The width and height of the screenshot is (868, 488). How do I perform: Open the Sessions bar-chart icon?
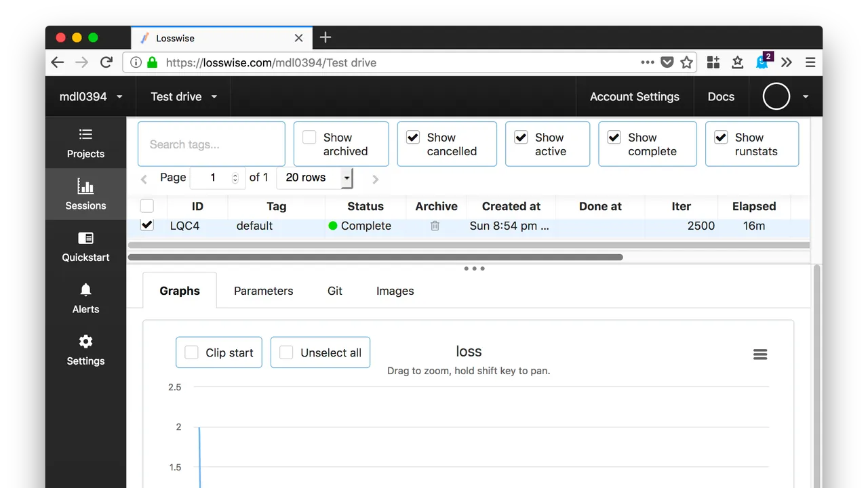(x=85, y=186)
